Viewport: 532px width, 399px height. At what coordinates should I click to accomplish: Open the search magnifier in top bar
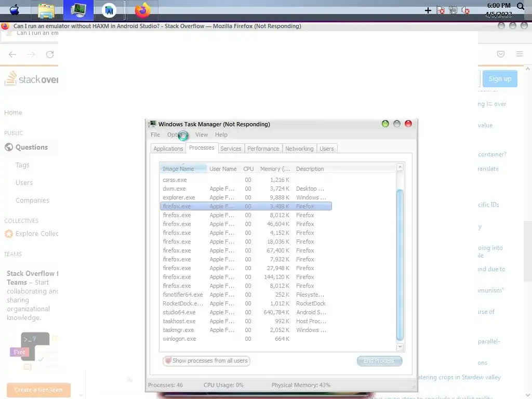coord(521,6)
